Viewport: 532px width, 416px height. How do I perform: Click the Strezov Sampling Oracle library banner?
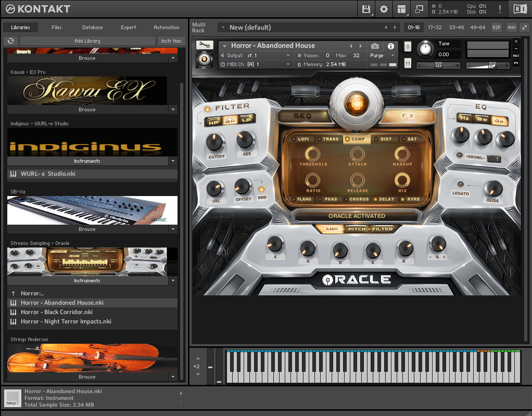[x=92, y=262]
